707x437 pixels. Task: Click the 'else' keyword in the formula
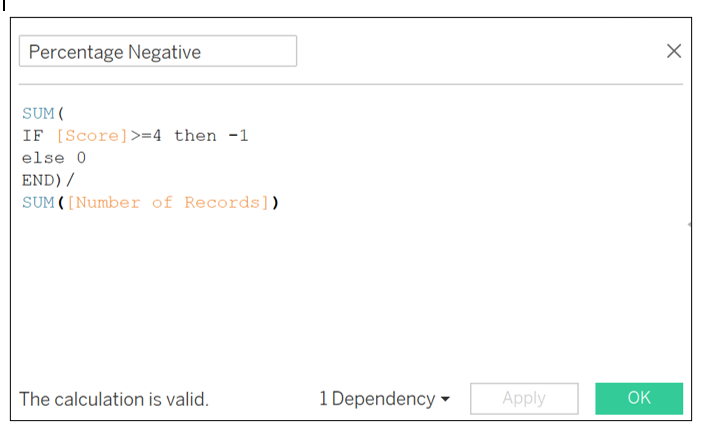[43, 158]
